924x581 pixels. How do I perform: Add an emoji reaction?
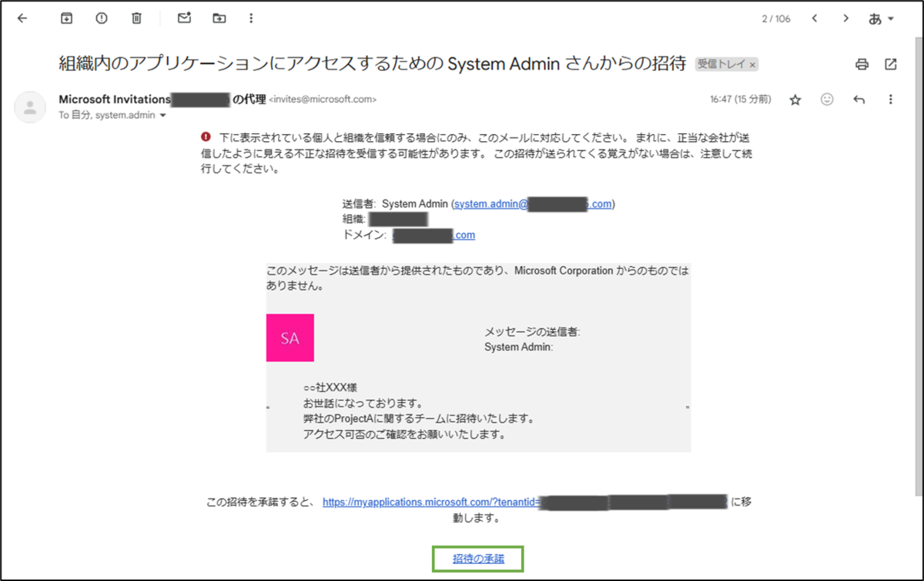tap(827, 99)
